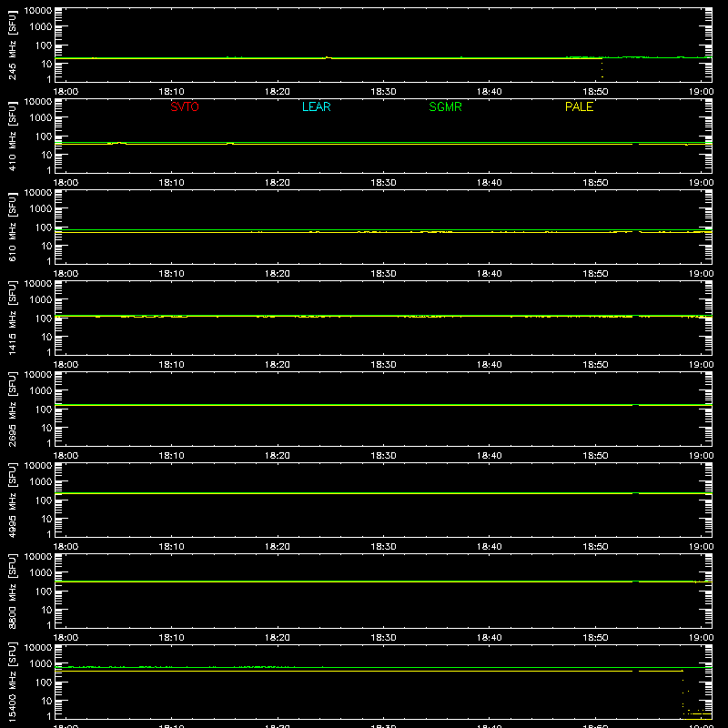Image resolution: width=728 pixels, height=728 pixels.
Task: Select '18:20' time label below 4995 MHz plot
Action: [x=278, y=547]
